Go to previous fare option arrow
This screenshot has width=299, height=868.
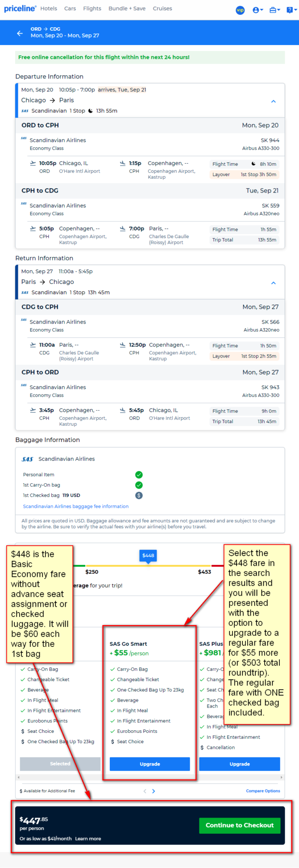[x=145, y=791]
